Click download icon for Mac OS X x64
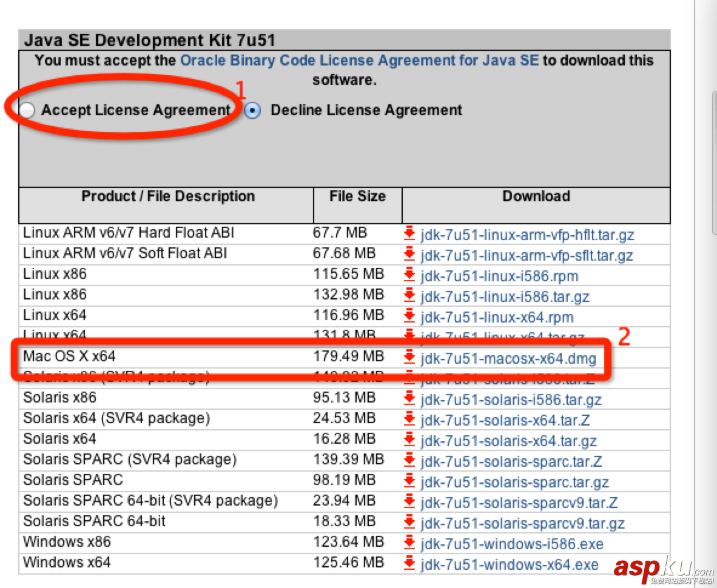 pyautogui.click(x=409, y=358)
